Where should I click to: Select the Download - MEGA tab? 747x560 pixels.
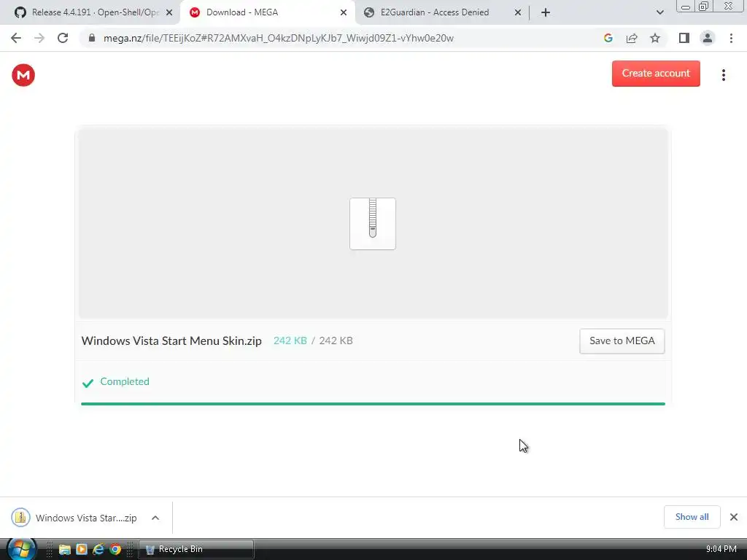(x=268, y=12)
